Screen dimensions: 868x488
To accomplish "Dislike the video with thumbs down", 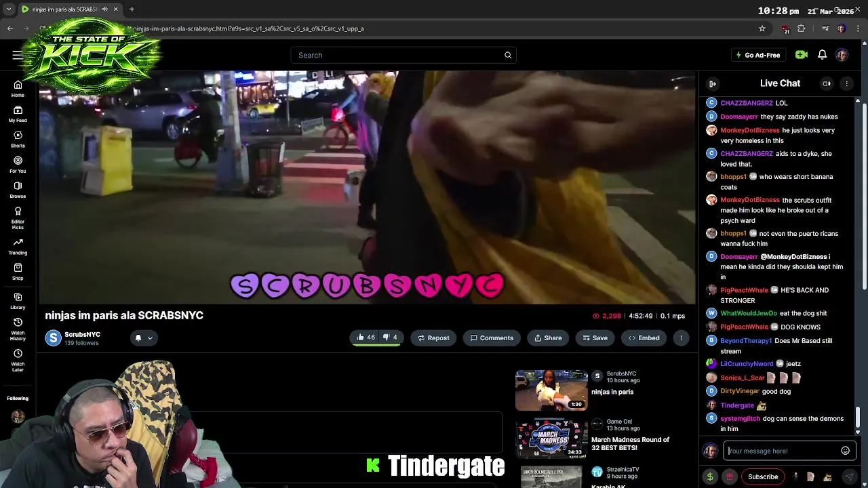I will [x=390, y=338].
